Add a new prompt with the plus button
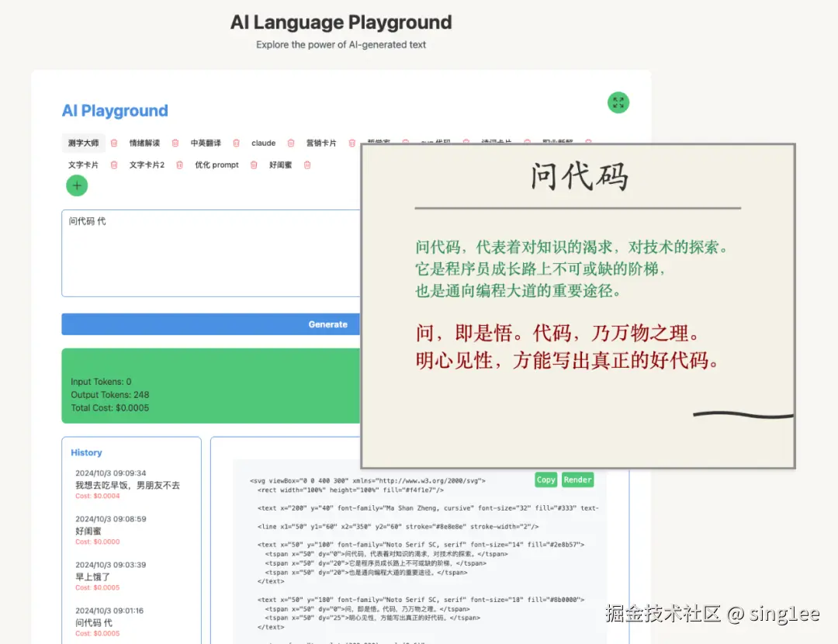The image size is (838, 644). point(77,185)
